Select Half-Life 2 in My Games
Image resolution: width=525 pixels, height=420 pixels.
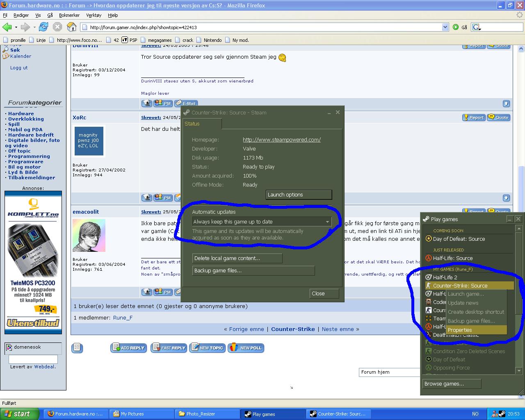[469, 277]
